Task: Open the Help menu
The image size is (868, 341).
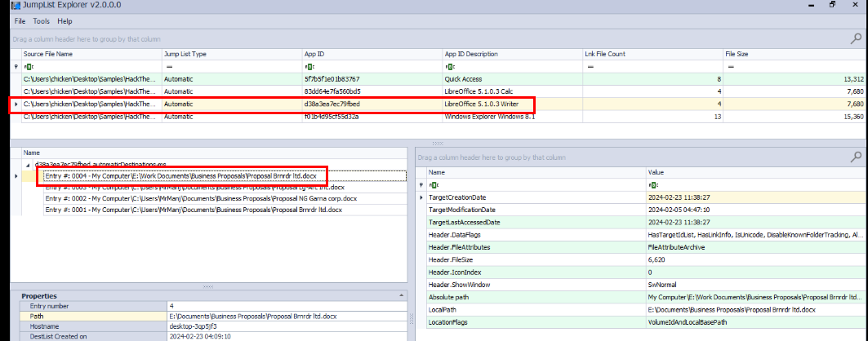Action: (x=65, y=21)
